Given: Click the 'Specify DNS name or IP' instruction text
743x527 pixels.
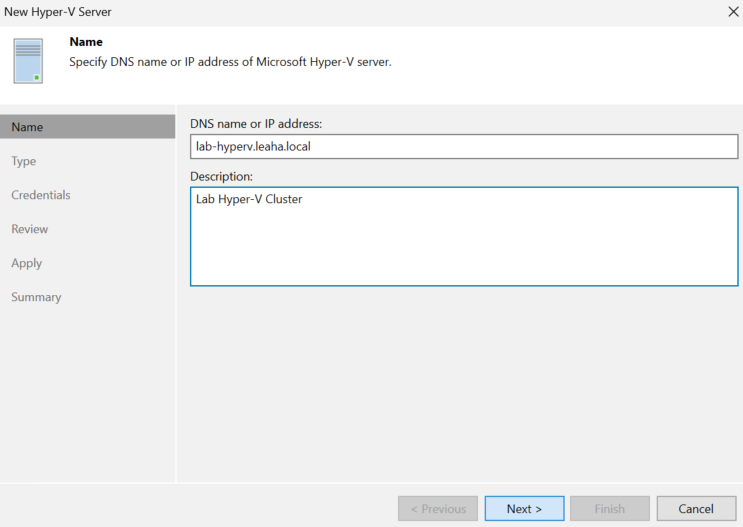Looking at the screenshot, I should (230, 62).
